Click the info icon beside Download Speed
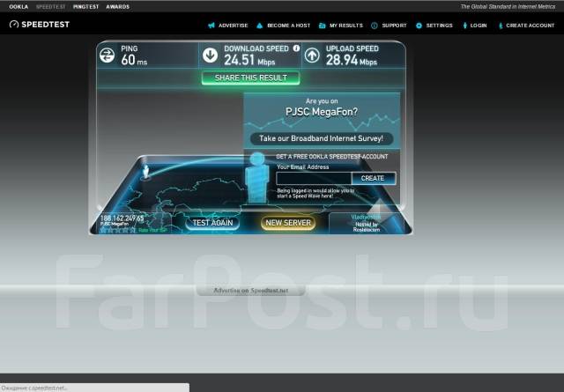 pos(295,48)
